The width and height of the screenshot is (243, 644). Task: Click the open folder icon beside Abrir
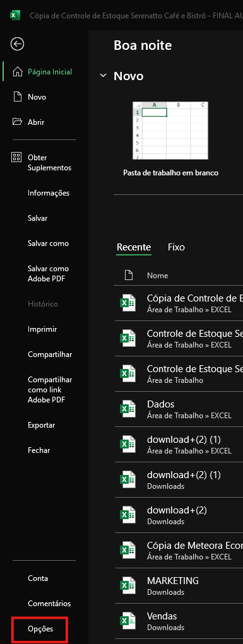pyautogui.click(x=17, y=122)
